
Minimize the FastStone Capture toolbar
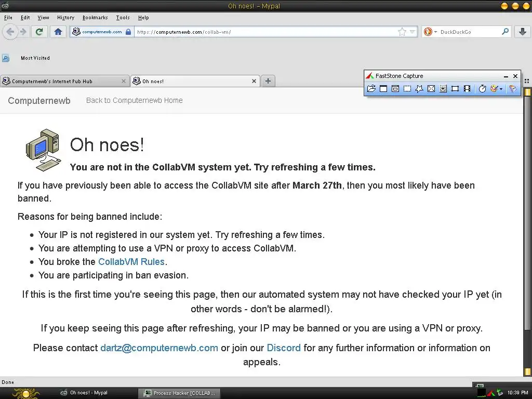506,76
